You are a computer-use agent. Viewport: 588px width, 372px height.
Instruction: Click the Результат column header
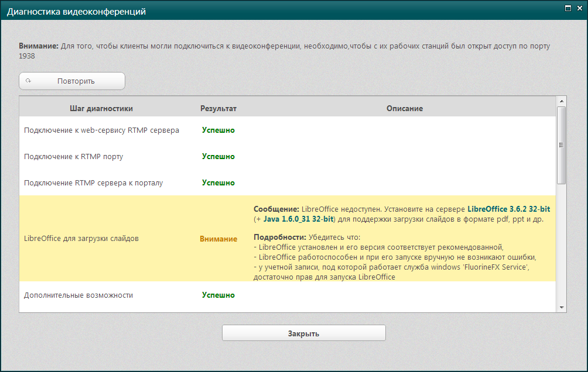tap(218, 108)
